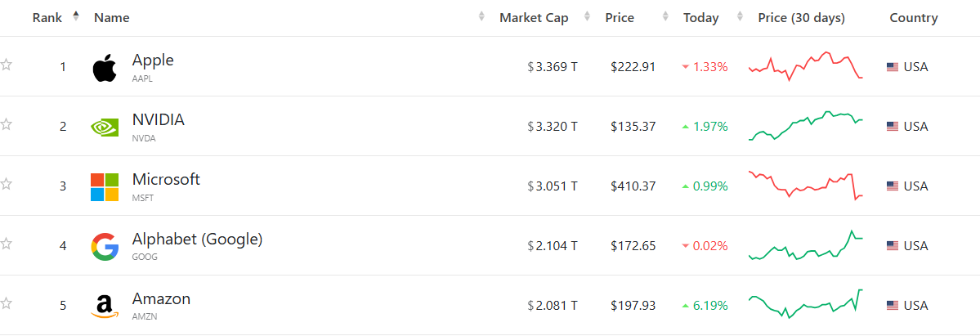980x336 pixels.
Task: Toggle favorite star for NVIDIA
Action: pyautogui.click(x=7, y=124)
